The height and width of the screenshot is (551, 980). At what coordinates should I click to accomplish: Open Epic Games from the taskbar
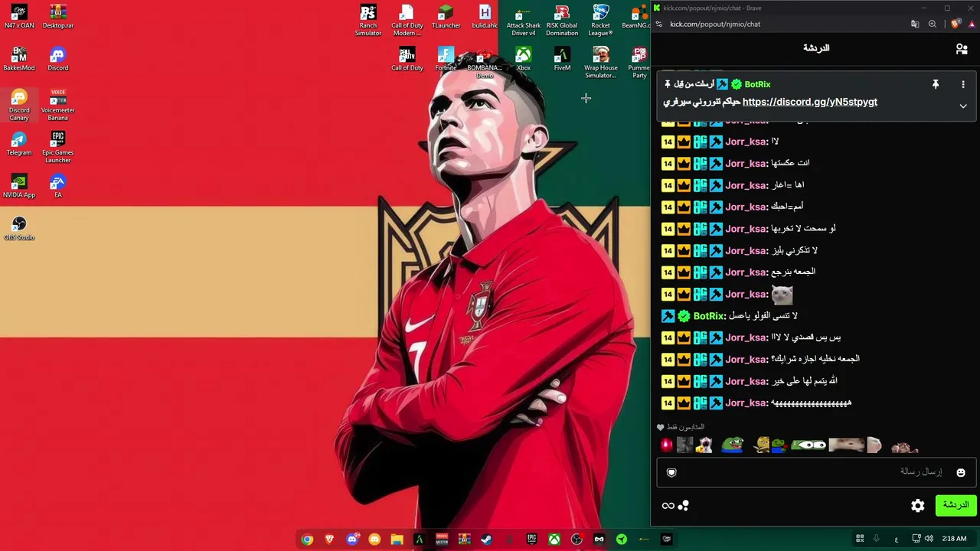point(531,540)
